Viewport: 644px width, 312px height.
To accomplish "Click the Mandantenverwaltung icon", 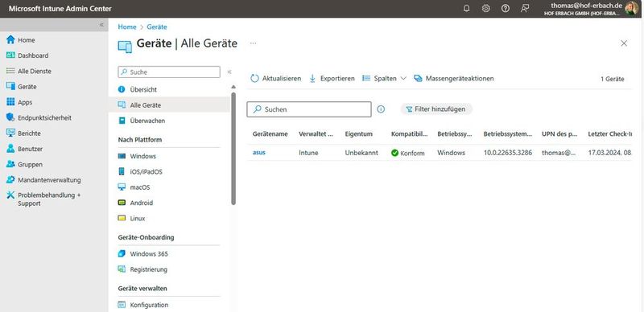I will tap(10, 180).
